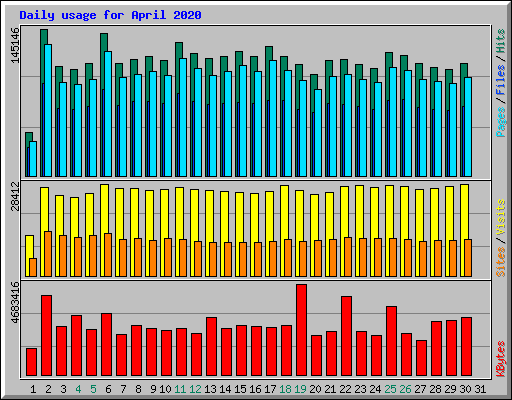Click the Sites legend label
This screenshot has height=400, width=512.
point(501,262)
